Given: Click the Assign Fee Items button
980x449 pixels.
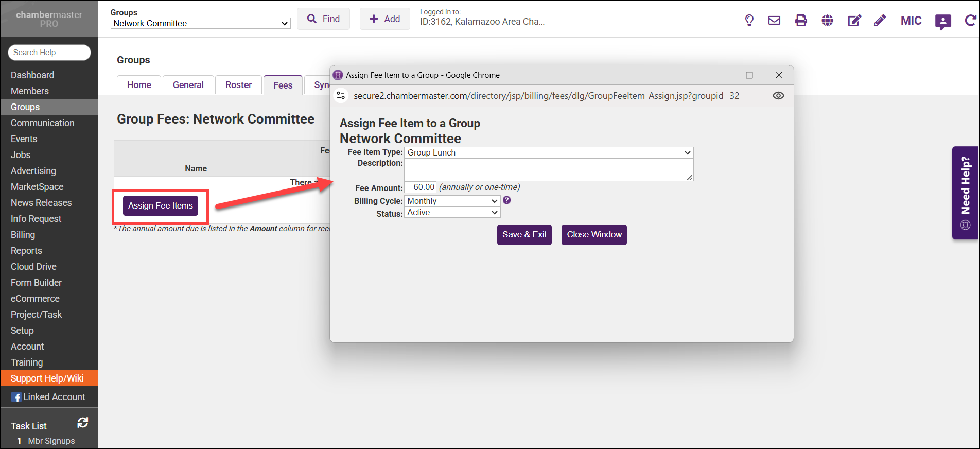Looking at the screenshot, I should 161,206.
